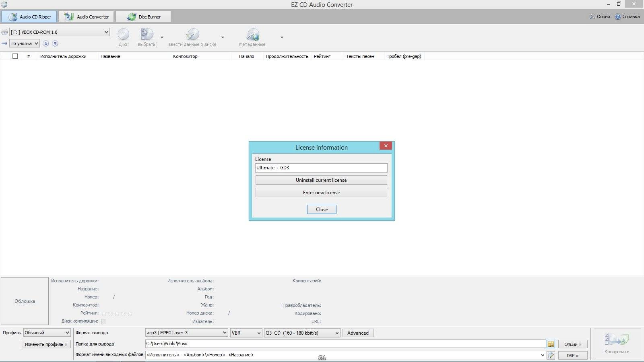Image resolution: width=644 pixels, height=362 pixels.
Task: Click the Обложка cover art box
Action: click(25, 301)
